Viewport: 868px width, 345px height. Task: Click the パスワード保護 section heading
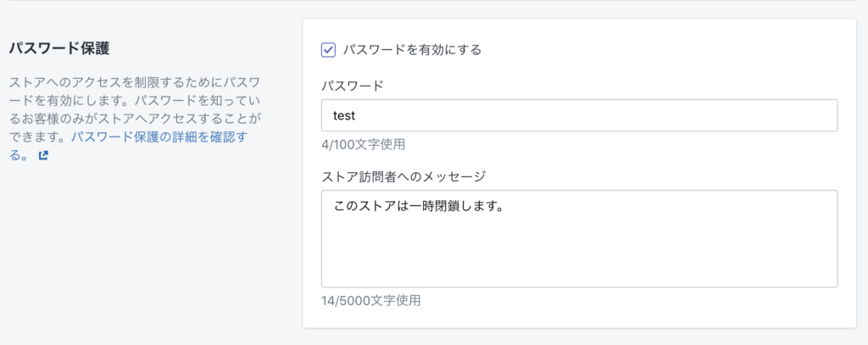coord(59,48)
